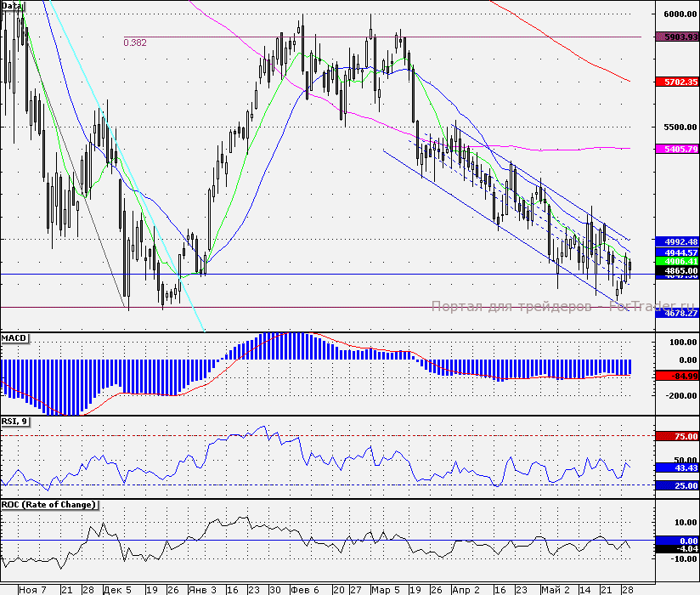Click the red 5702.35 price tag
700x595 pixels.
pos(676,82)
